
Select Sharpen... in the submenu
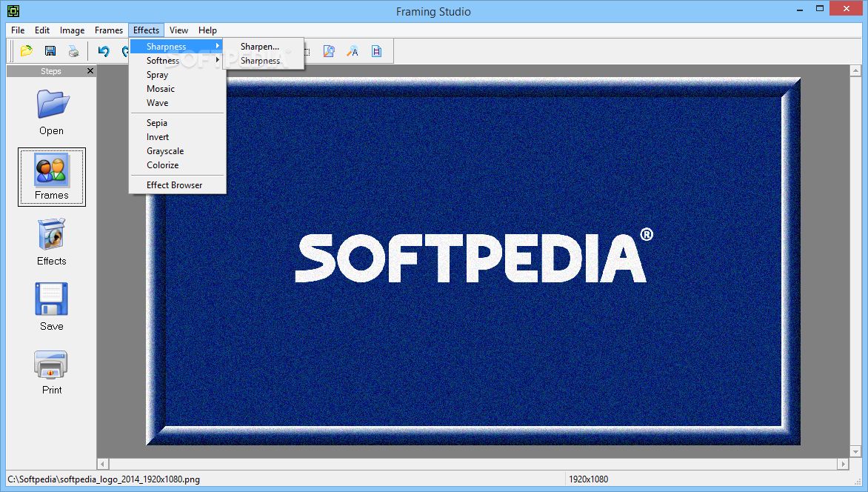pos(264,47)
